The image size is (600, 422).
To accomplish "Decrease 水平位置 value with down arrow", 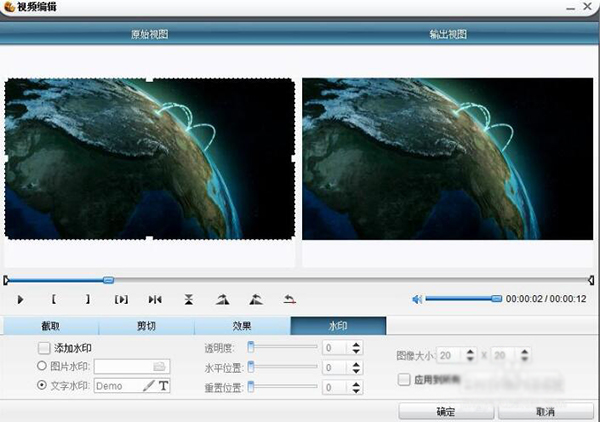I will point(356,371).
